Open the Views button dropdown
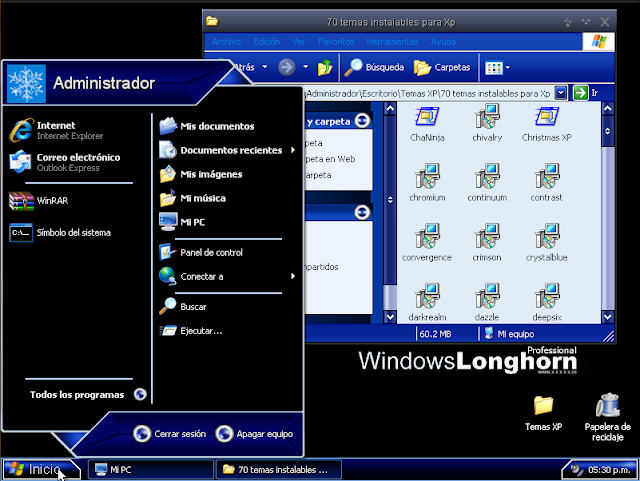This screenshot has height=481, width=640. (x=508, y=67)
